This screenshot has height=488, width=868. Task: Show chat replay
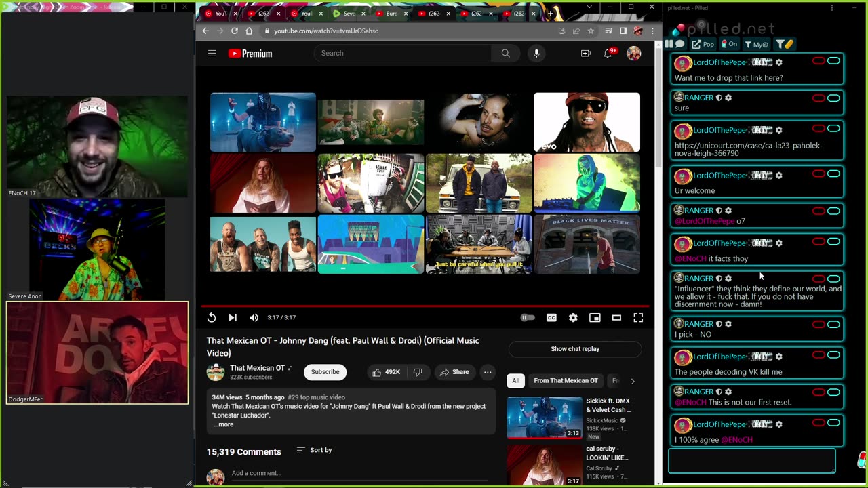tap(575, 349)
